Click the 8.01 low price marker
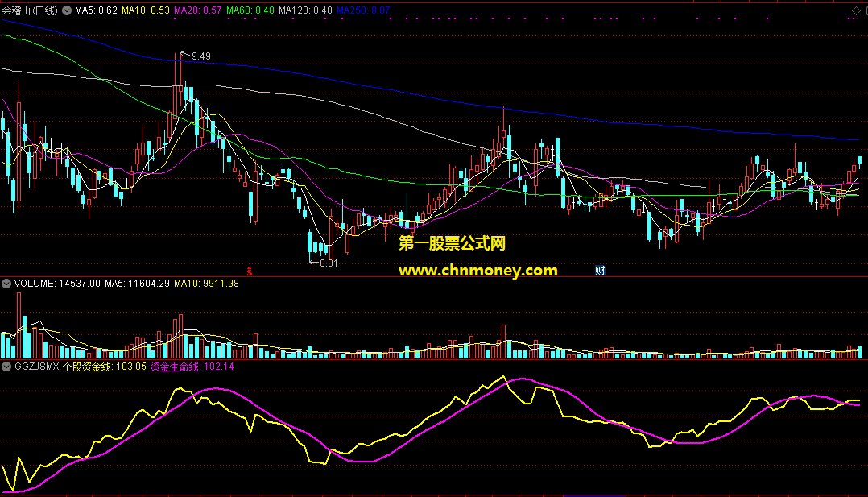This screenshot has height=497, width=868. point(329,263)
